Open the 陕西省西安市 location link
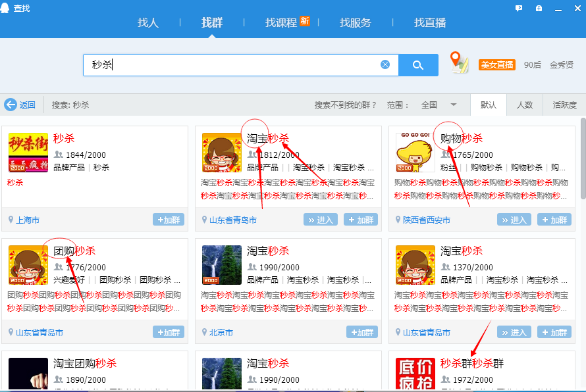The height and width of the screenshot is (392, 586). (x=427, y=220)
